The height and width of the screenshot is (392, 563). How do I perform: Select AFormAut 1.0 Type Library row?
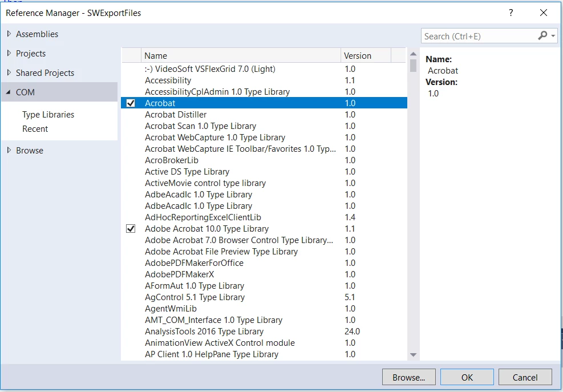point(264,286)
